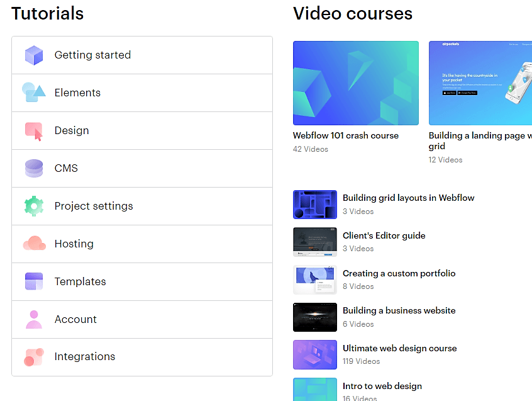Open the CMS tutorials
The height and width of the screenshot is (401, 532).
(x=142, y=168)
